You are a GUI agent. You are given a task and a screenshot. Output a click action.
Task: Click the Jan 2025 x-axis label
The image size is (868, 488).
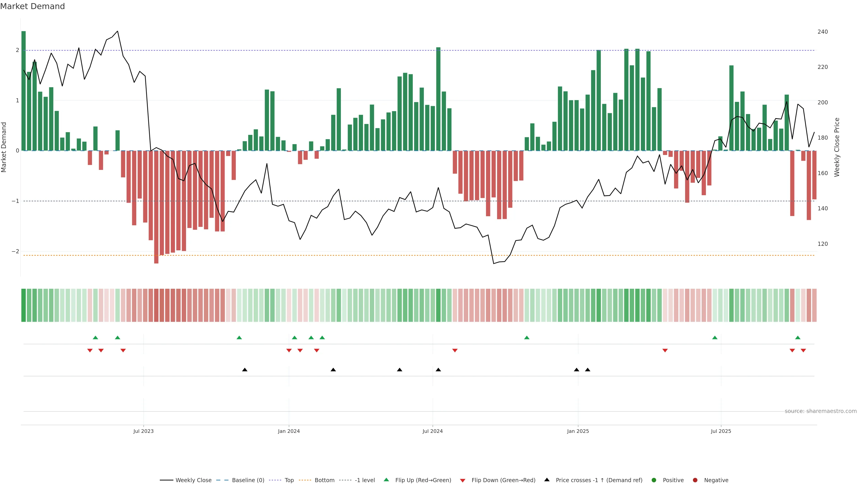point(578,431)
